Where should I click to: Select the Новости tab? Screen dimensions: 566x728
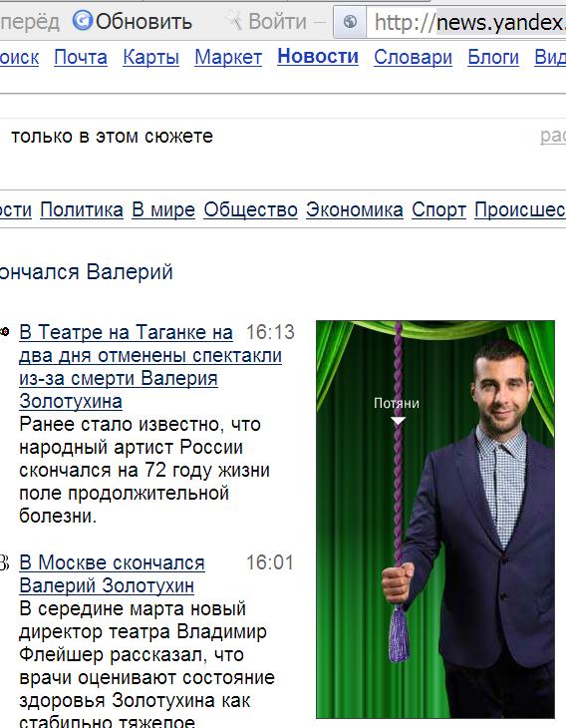click(318, 57)
